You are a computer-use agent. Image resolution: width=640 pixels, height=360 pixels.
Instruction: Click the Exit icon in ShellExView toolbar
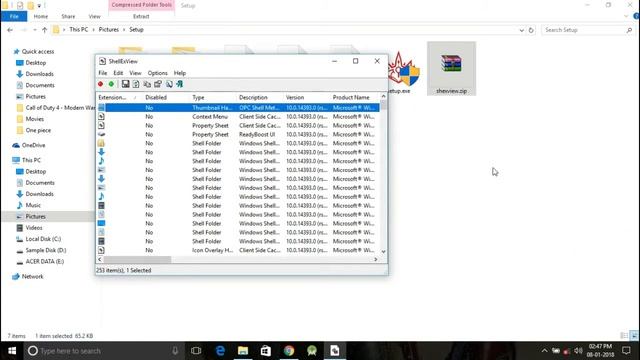pyautogui.click(x=180, y=84)
